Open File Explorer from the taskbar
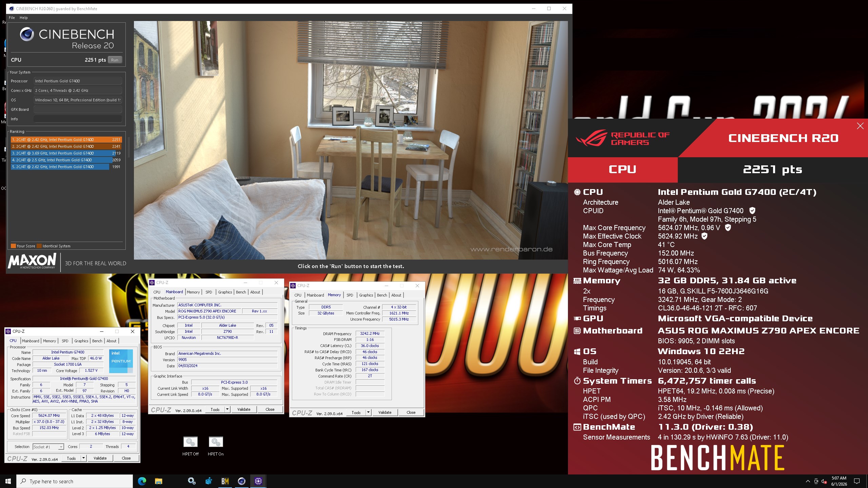 [158, 481]
